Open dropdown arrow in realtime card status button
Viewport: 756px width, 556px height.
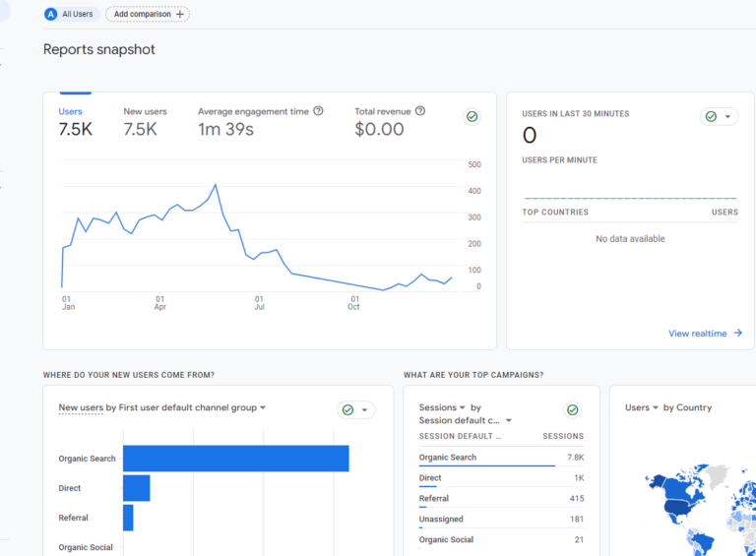727,116
